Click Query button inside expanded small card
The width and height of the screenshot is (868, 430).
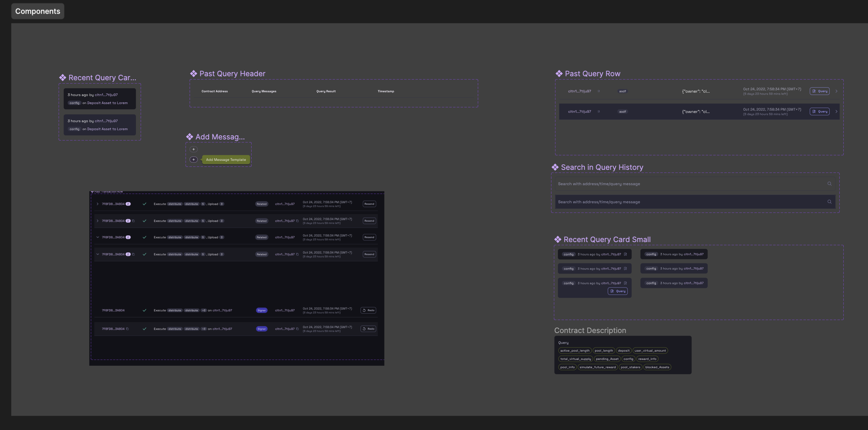(618, 291)
